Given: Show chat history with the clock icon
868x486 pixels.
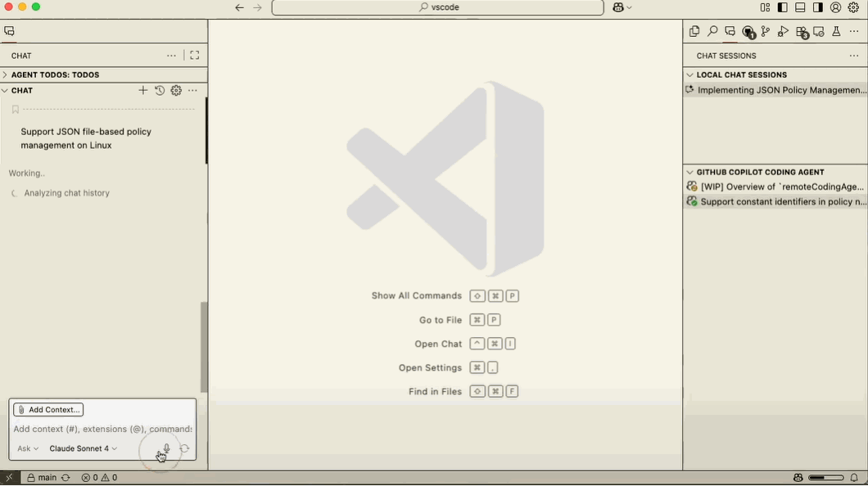Looking at the screenshot, I should [x=160, y=90].
